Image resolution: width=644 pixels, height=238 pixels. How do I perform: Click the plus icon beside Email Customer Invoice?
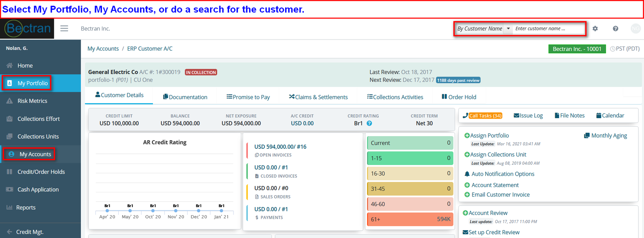[x=467, y=195]
